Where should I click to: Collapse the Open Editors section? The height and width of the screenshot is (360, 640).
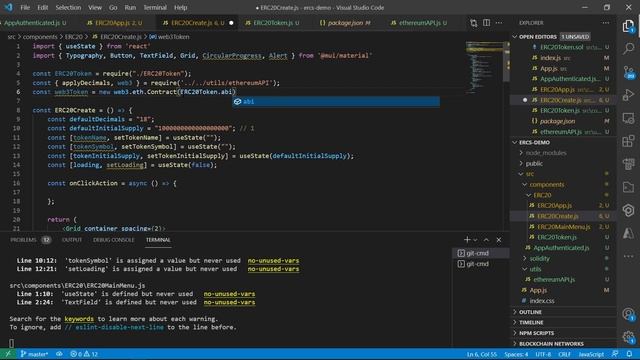pyautogui.click(x=515, y=36)
